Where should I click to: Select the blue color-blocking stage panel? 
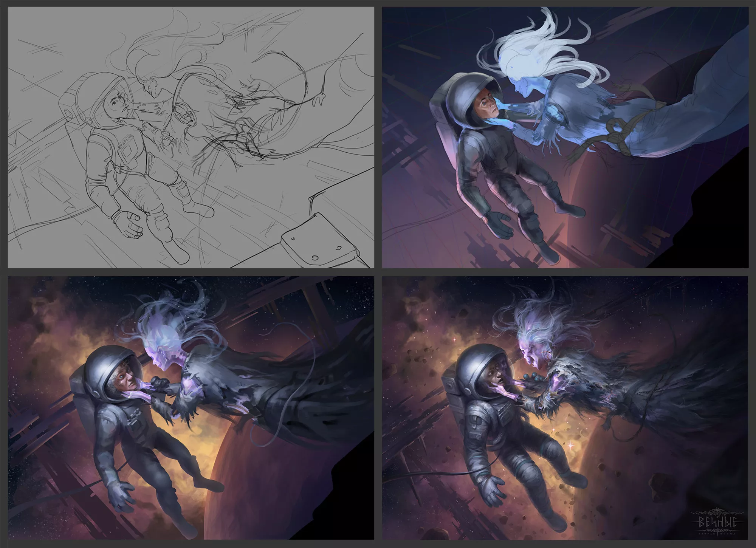[x=565, y=137]
